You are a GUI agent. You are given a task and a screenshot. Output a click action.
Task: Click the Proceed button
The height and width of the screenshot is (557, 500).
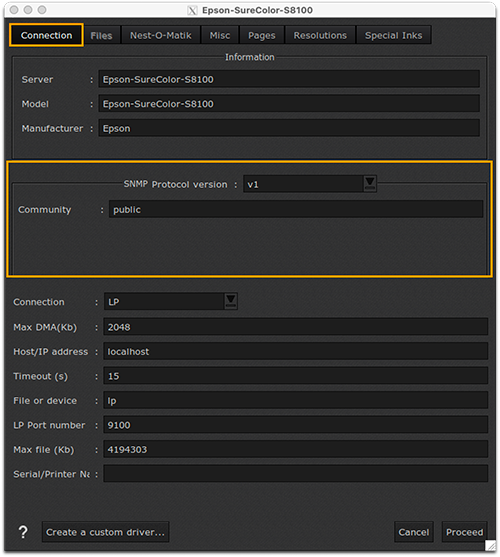(x=464, y=532)
